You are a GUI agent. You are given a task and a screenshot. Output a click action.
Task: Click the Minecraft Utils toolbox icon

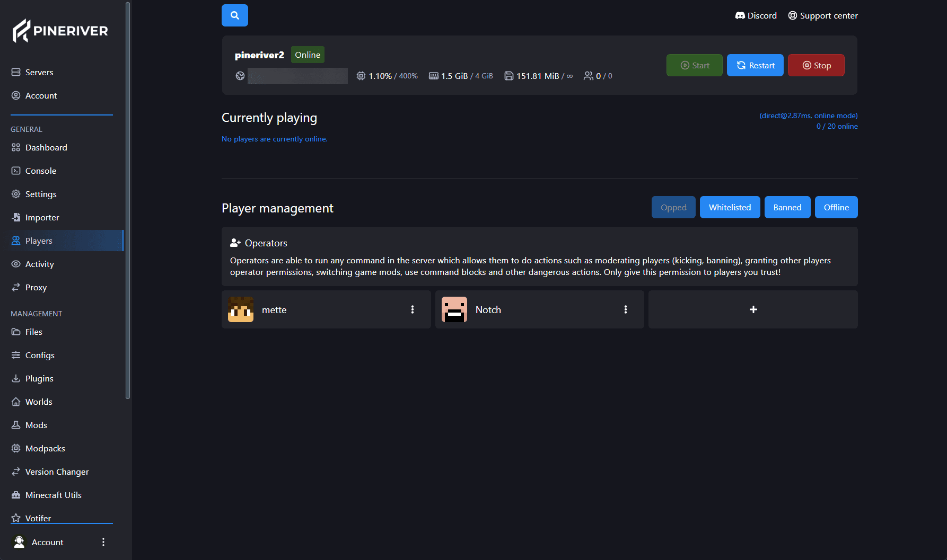[x=16, y=495]
